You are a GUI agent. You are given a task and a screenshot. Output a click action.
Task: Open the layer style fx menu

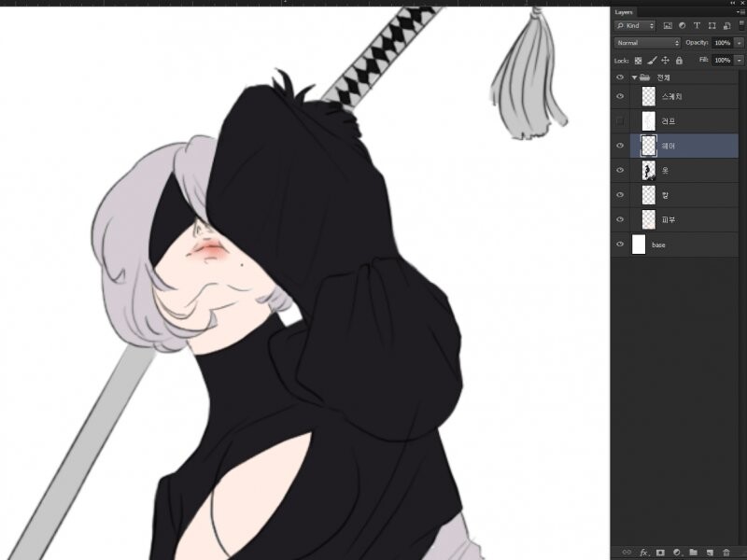pos(643,553)
